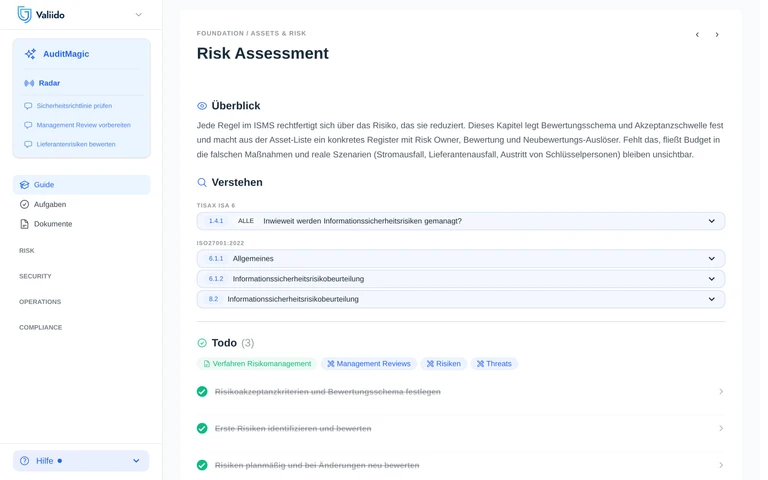768x480 pixels.
Task: Click document icon in Verfahren Risikomanagement tag
Action: pyautogui.click(x=207, y=364)
